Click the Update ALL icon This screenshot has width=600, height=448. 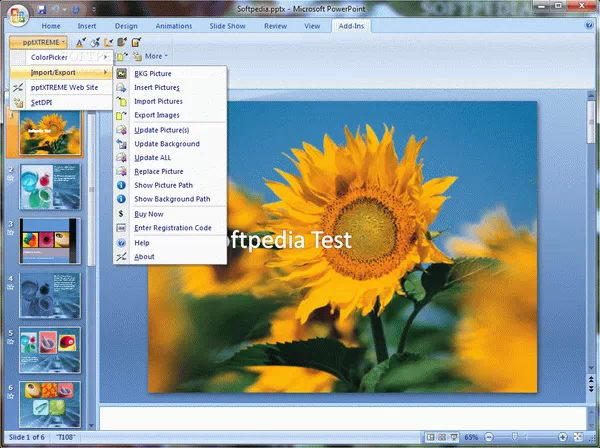(x=121, y=158)
